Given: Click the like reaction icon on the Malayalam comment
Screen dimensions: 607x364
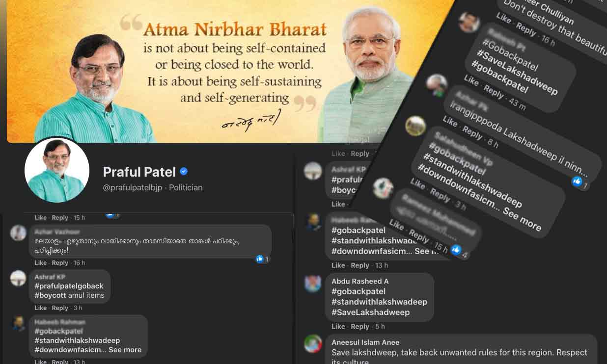Looking at the screenshot, I should click(260, 259).
